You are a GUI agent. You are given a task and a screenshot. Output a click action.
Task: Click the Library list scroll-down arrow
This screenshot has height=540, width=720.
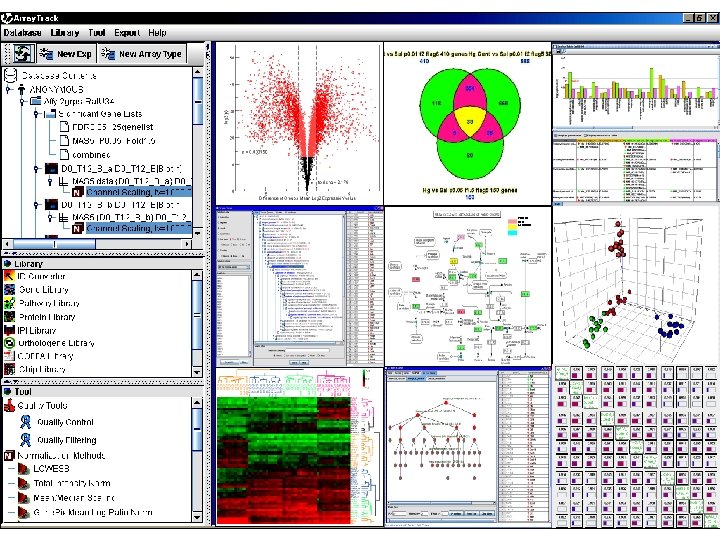coord(197,372)
